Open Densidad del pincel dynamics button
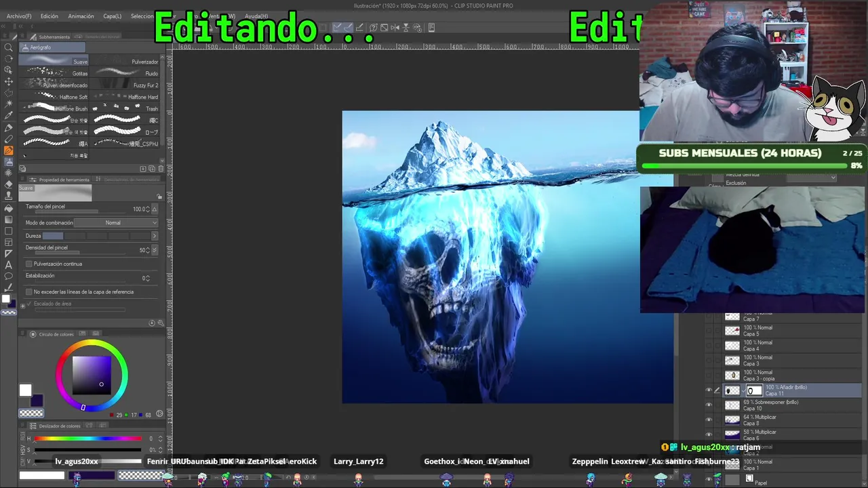 [x=155, y=250]
